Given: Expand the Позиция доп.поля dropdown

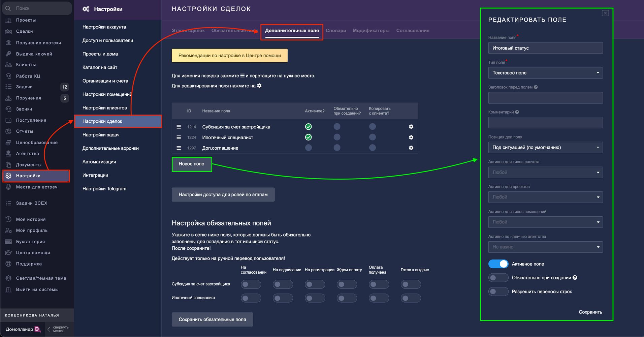Looking at the screenshot, I should tap(545, 147).
